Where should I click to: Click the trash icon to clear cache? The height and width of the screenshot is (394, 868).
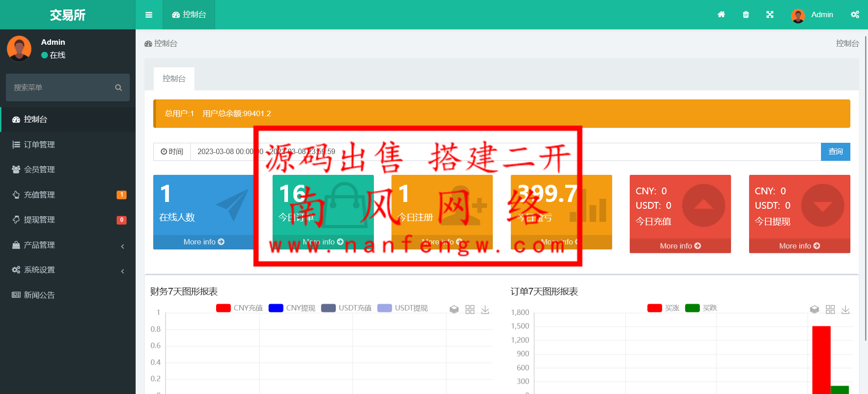[746, 14]
